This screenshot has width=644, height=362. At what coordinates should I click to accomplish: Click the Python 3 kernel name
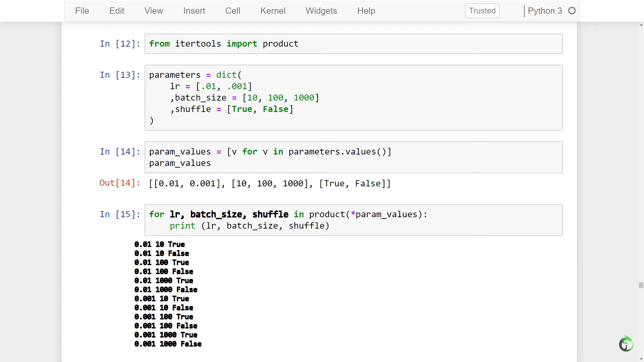(x=545, y=11)
